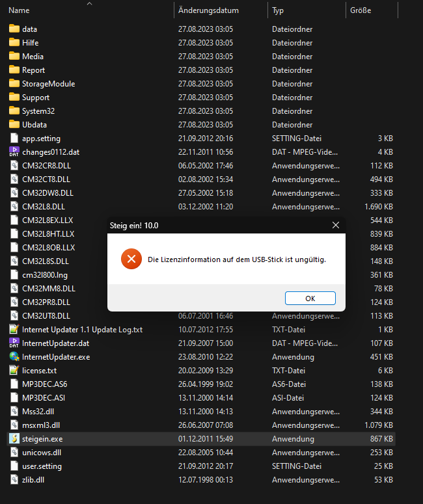Select the System32 folder icon
Viewport: 423px width, 504px height.
[14, 111]
